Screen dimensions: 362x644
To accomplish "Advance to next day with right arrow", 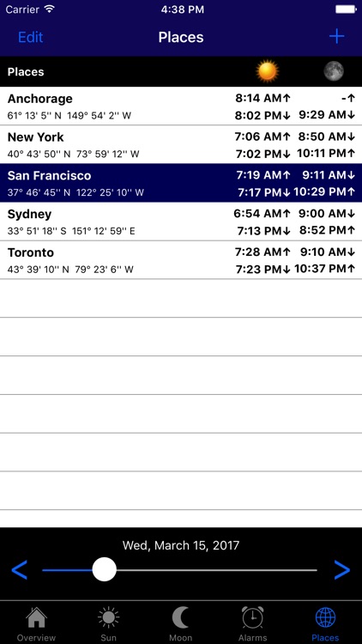I will tap(342, 569).
